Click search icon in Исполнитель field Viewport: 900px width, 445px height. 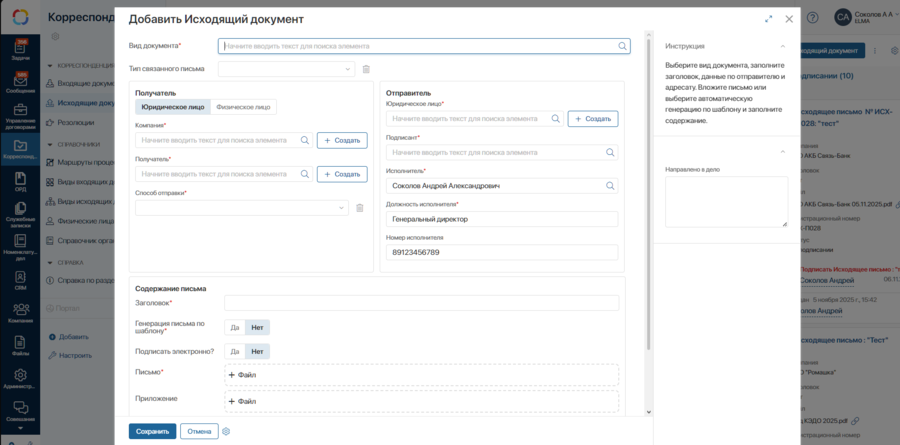608,186
